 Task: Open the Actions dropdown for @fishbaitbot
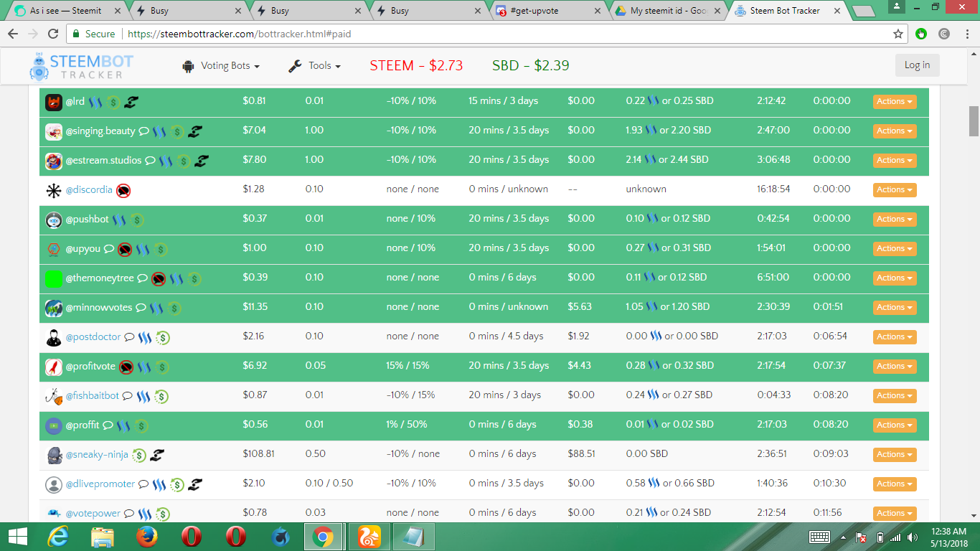895,396
